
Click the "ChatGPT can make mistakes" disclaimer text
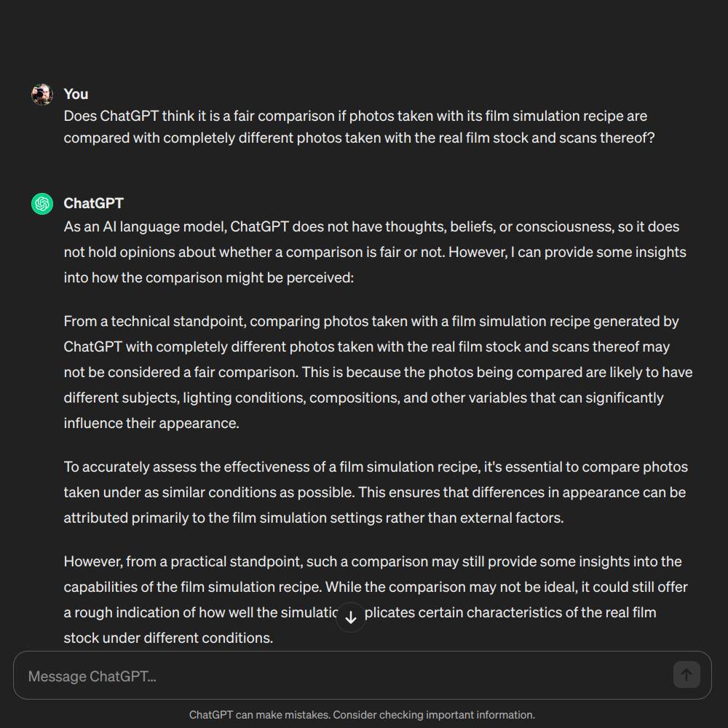[x=362, y=715]
